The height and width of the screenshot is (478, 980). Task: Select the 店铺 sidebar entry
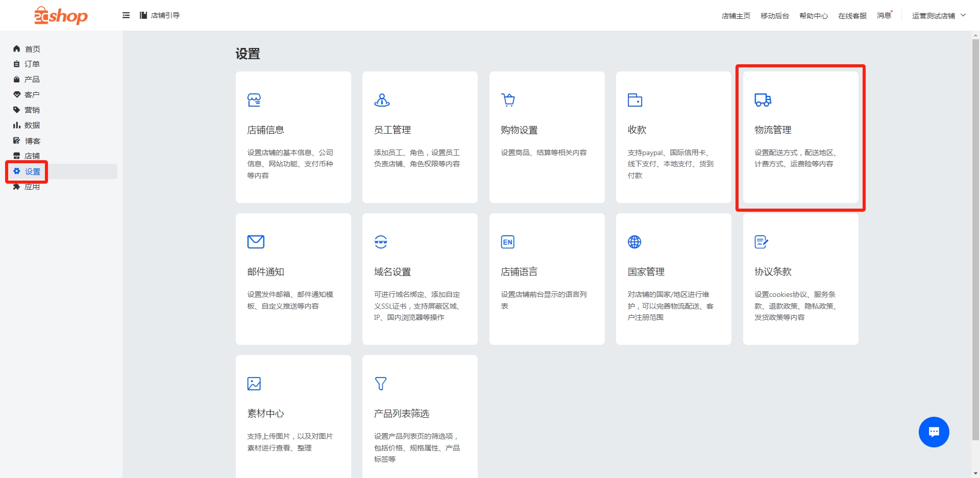(x=32, y=156)
